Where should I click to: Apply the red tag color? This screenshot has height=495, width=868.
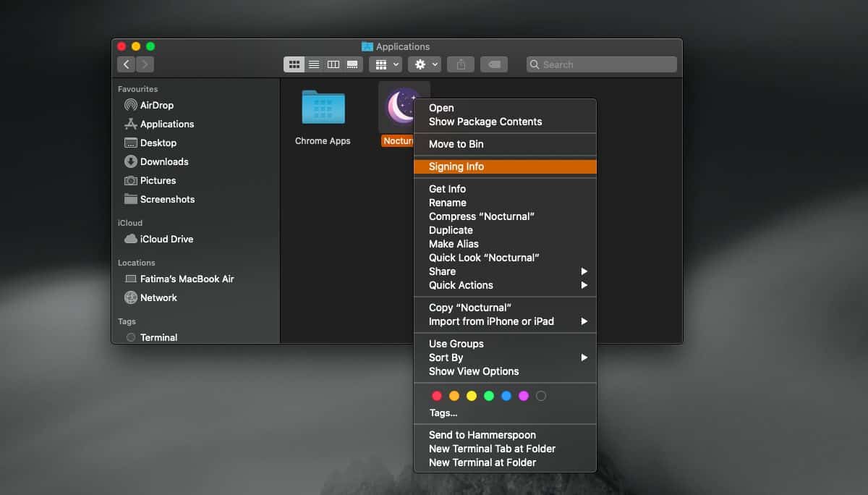437,396
